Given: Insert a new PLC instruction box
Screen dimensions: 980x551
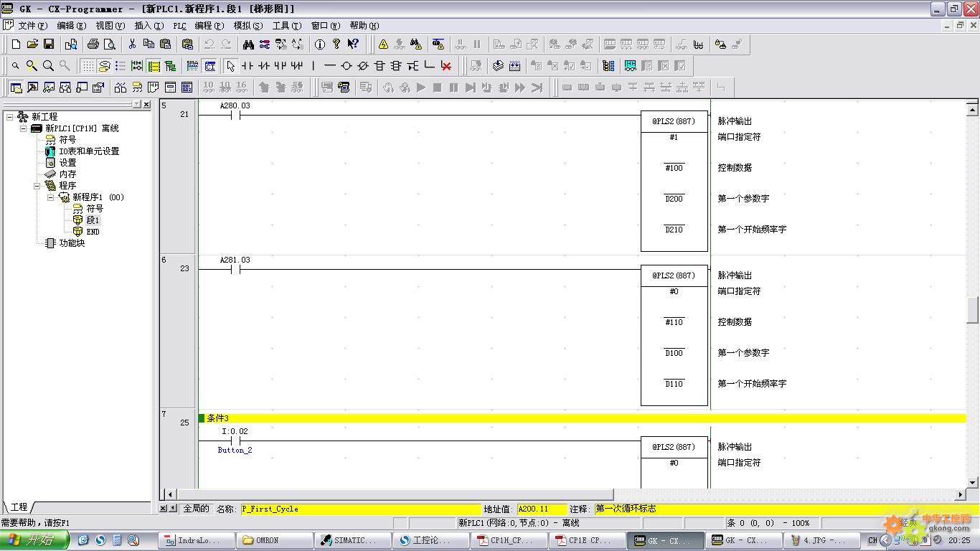Looking at the screenshot, I should [379, 66].
